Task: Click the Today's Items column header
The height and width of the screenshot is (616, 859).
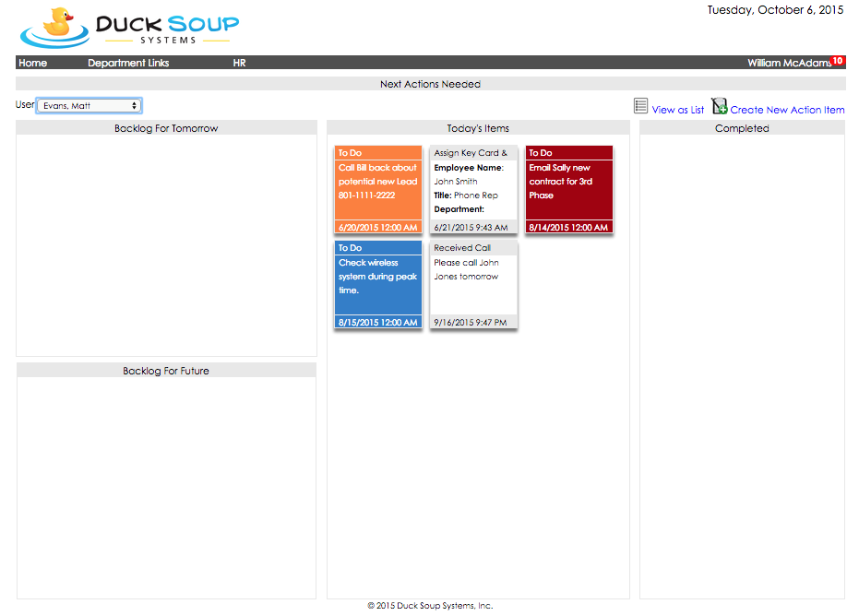Action: [x=478, y=128]
